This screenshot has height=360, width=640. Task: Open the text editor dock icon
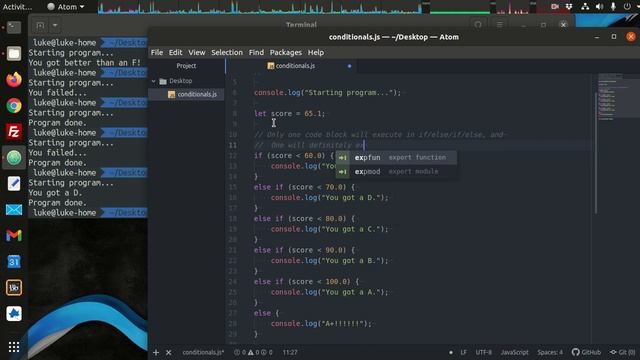[14, 184]
